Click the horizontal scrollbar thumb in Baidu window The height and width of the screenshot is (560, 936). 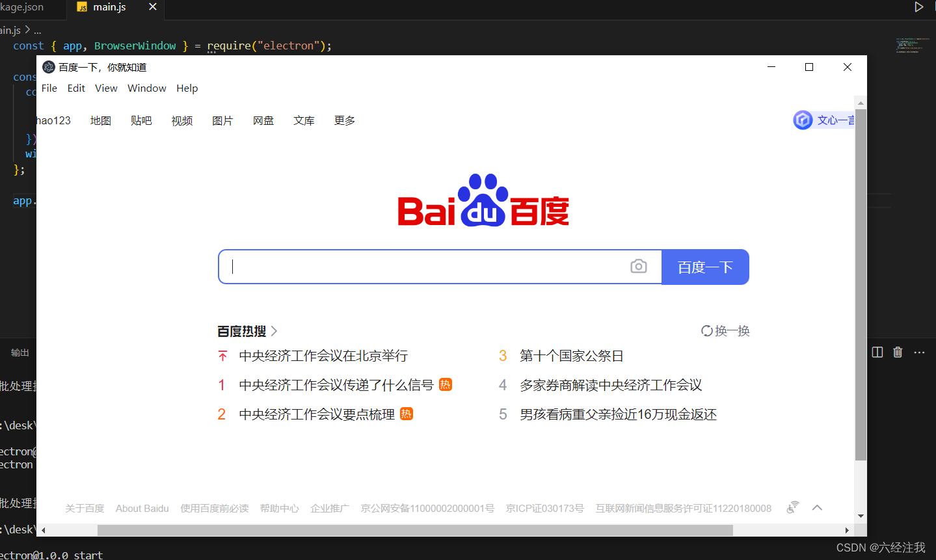click(x=415, y=530)
